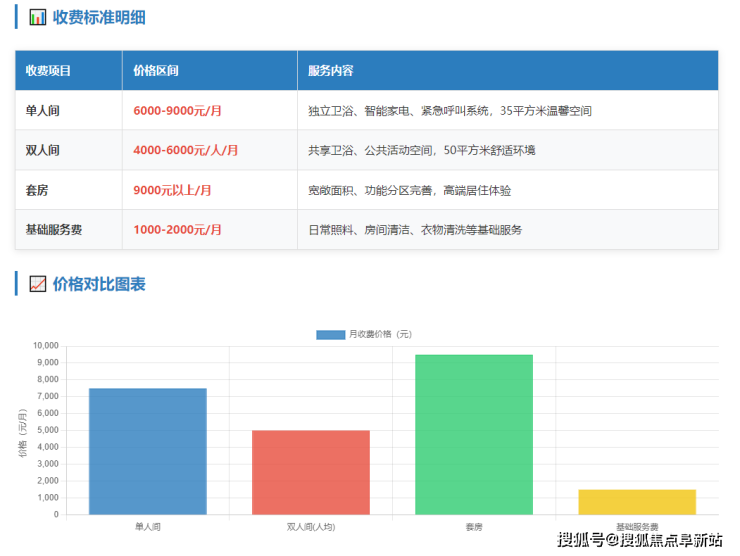
Task: Select the 服务内容 column header
Action: pos(330,71)
